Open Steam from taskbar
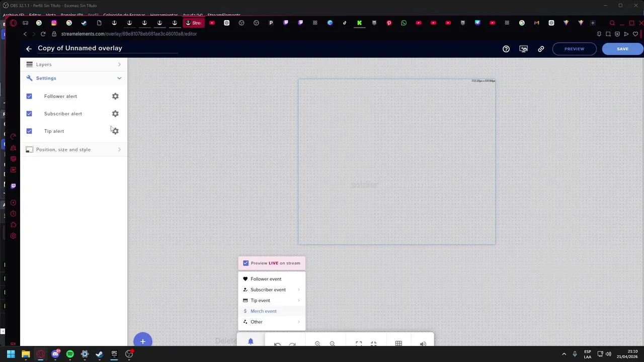The image size is (644, 362). click(99, 354)
